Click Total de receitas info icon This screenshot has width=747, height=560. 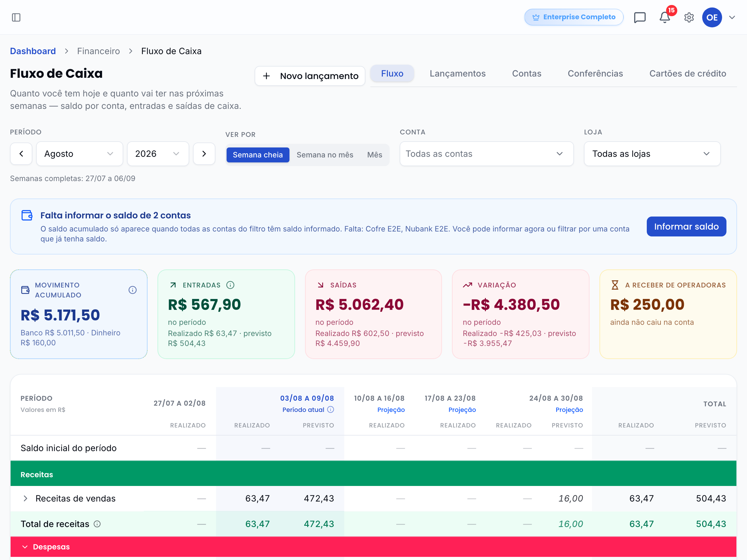coord(97,524)
